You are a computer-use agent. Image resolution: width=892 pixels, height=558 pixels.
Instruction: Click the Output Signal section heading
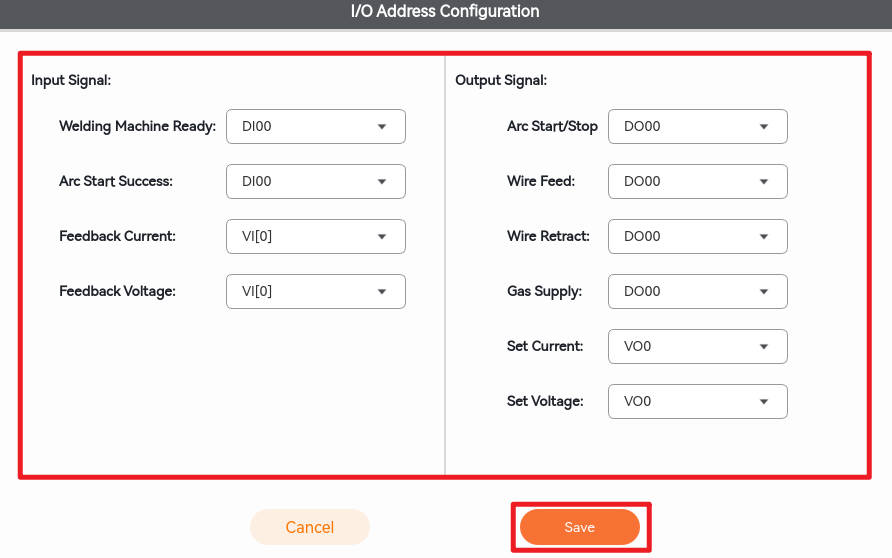click(x=501, y=80)
